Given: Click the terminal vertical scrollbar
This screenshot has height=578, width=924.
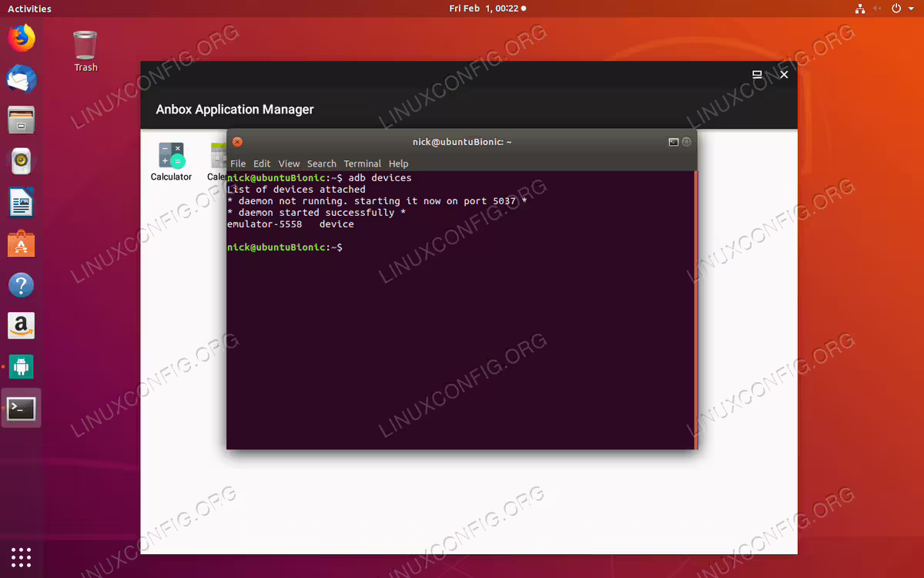Looking at the screenshot, I should click(695, 309).
